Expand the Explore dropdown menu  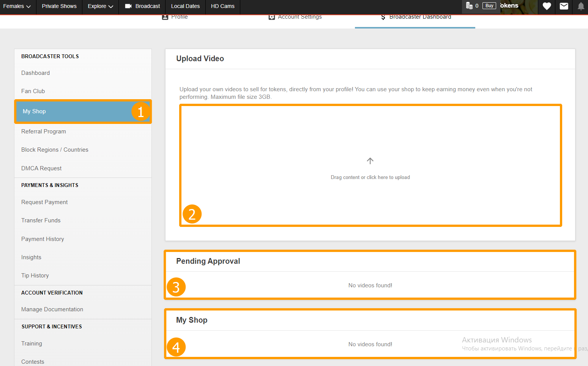(x=100, y=6)
